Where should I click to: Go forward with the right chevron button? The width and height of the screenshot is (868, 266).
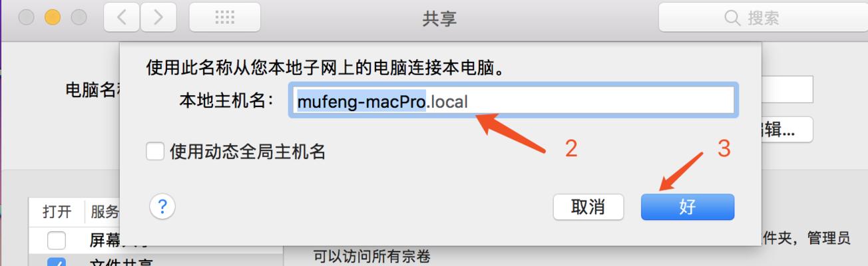[158, 17]
